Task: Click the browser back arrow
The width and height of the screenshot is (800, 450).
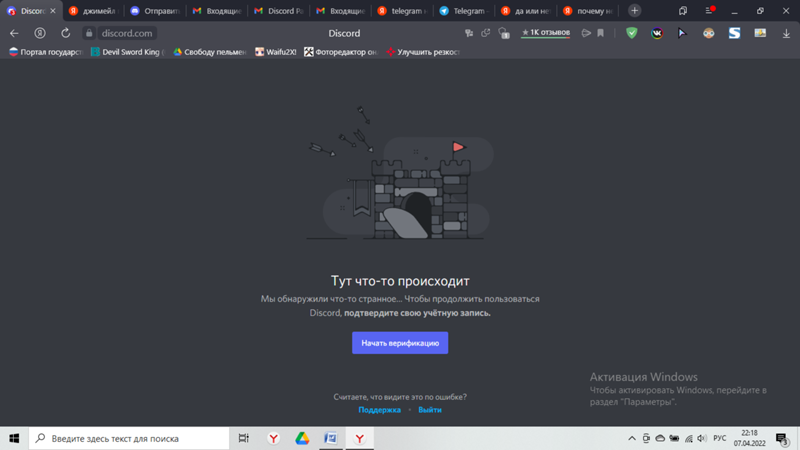Action: (x=14, y=33)
